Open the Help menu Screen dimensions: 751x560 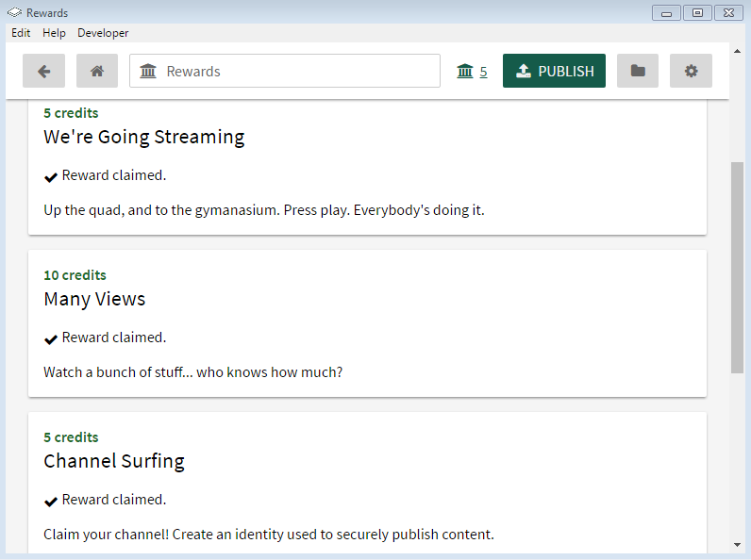click(x=54, y=33)
